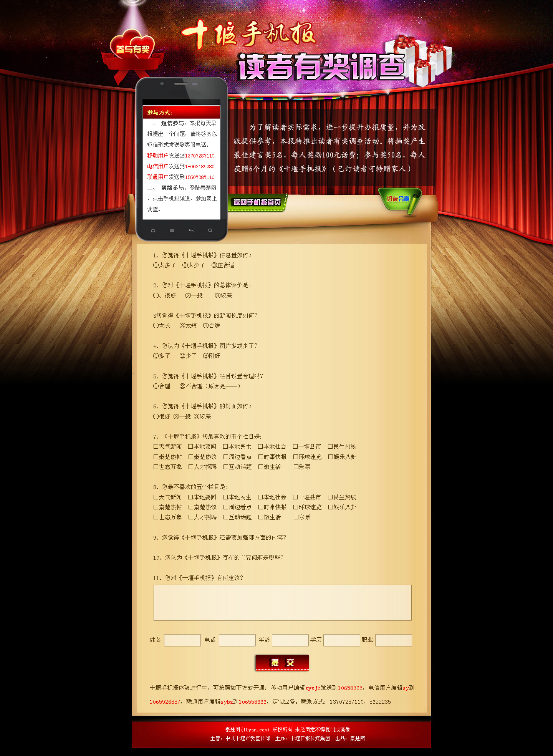Check 时事快报 under question 8
The height and width of the screenshot is (756, 553).
261,507
